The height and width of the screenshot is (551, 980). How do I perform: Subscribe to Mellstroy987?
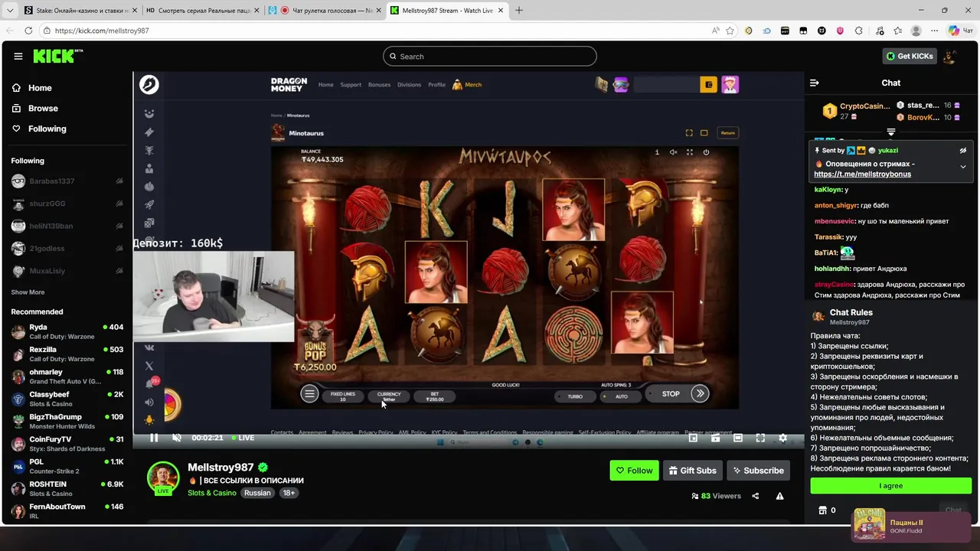tap(757, 471)
